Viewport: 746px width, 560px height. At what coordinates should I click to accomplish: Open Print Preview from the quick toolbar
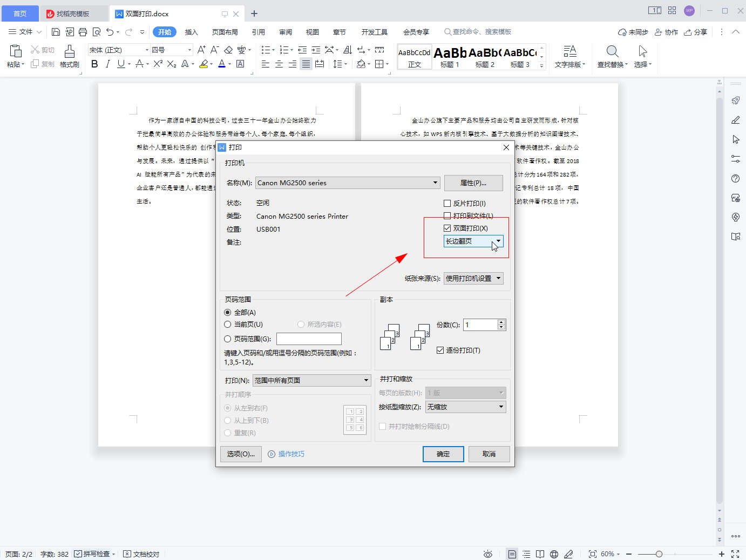click(x=97, y=32)
